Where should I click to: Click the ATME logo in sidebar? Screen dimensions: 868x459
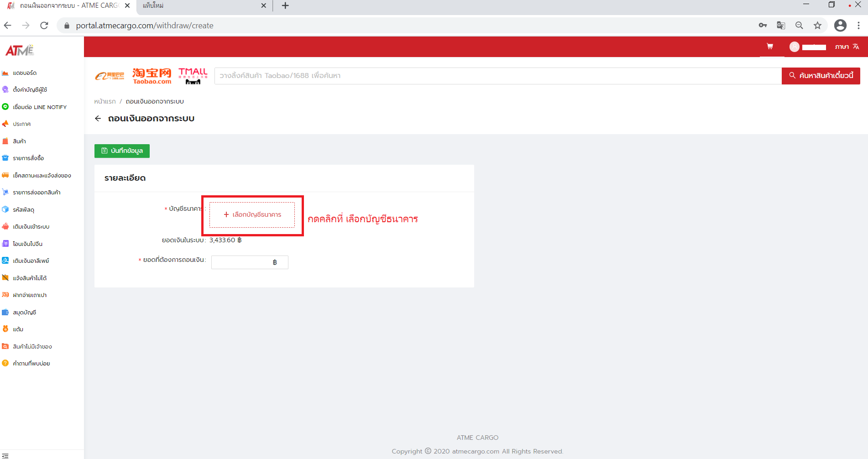tap(20, 50)
